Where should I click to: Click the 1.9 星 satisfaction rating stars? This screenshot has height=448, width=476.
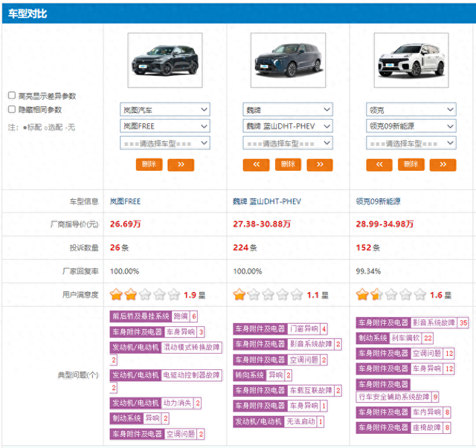(145, 294)
